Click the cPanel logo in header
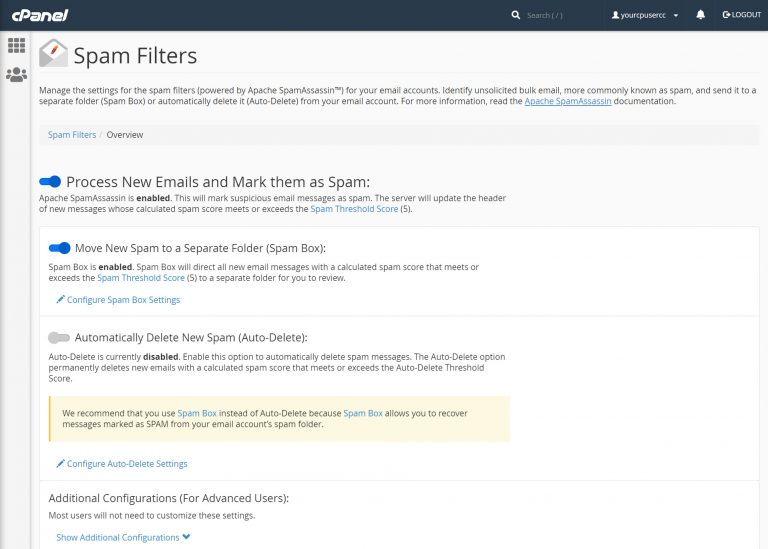 40,15
